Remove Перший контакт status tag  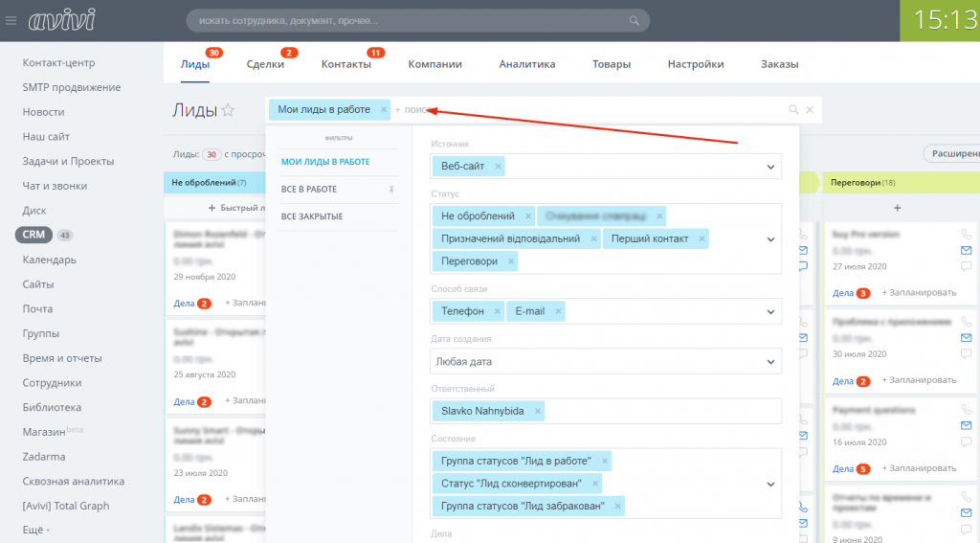[702, 239]
